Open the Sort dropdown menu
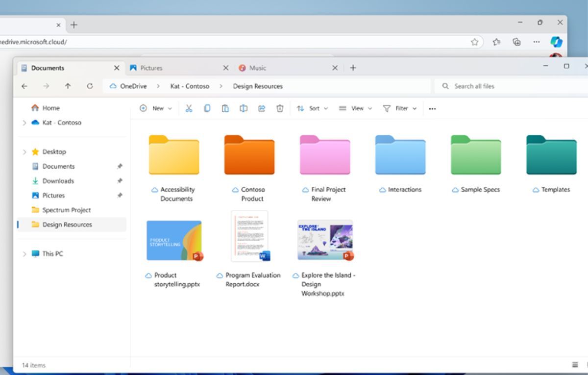588x375 pixels. tap(312, 109)
